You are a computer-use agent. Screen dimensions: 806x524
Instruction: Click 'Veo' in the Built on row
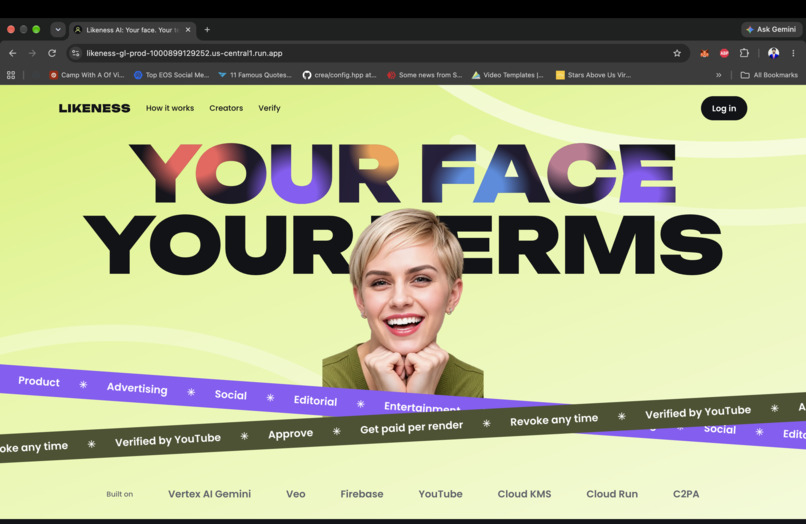point(296,494)
